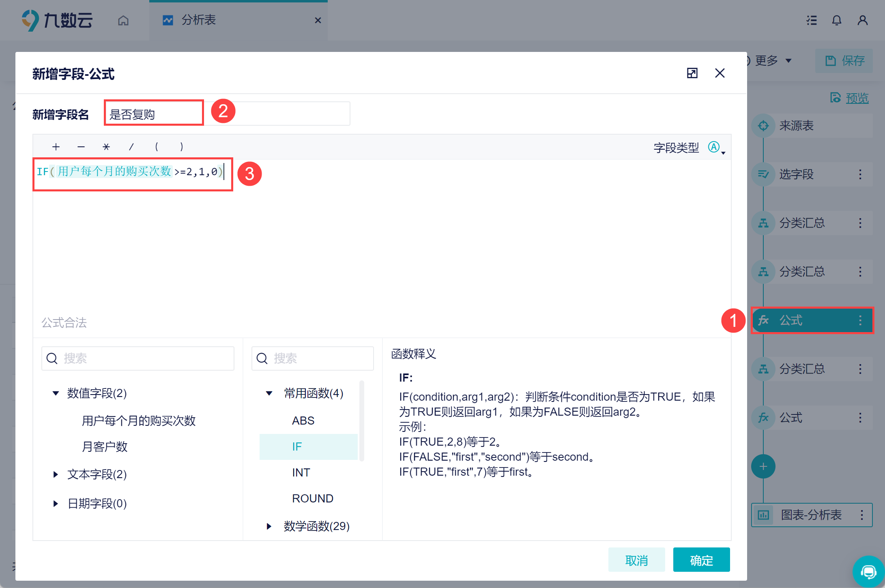This screenshot has height=588, width=885.
Task: Click the 取消 button
Action: point(636,560)
